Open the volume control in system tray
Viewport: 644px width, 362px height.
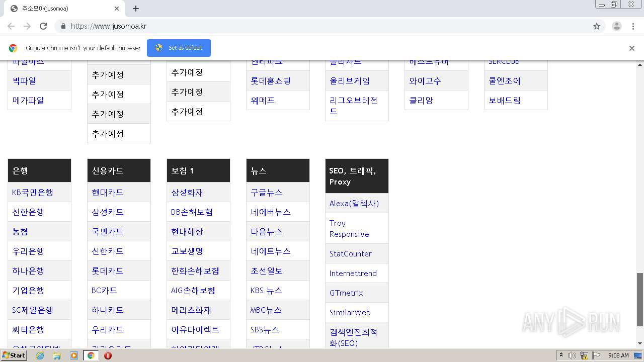(x=572, y=355)
